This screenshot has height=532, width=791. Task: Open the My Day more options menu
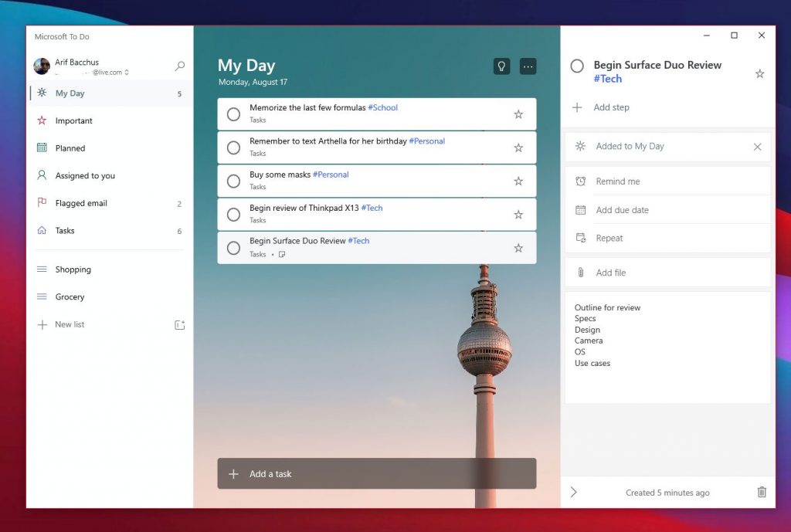(x=528, y=66)
